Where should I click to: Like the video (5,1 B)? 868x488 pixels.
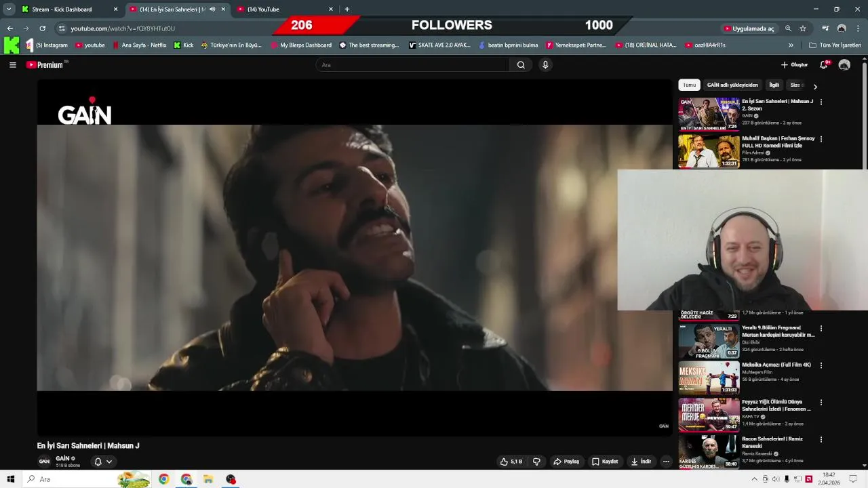(x=511, y=462)
